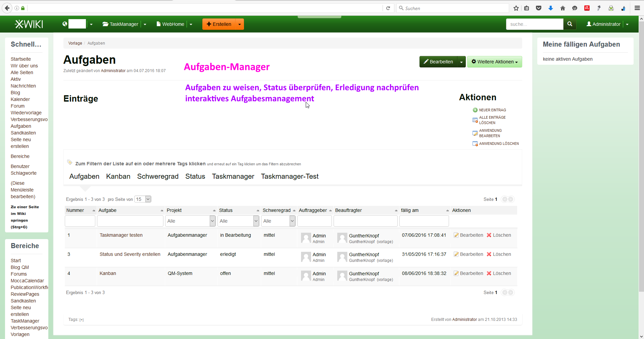Screen dimensions: 644x339
Task: Click the Aufgabe filter text field
Action: coord(130,221)
